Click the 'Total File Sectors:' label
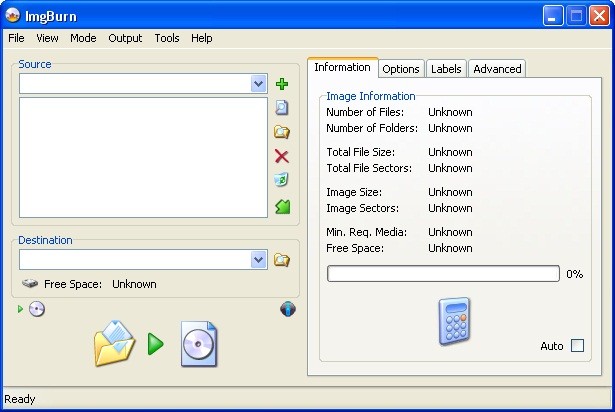The height and width of the screenshot is (412, 615). coord(369,168)
